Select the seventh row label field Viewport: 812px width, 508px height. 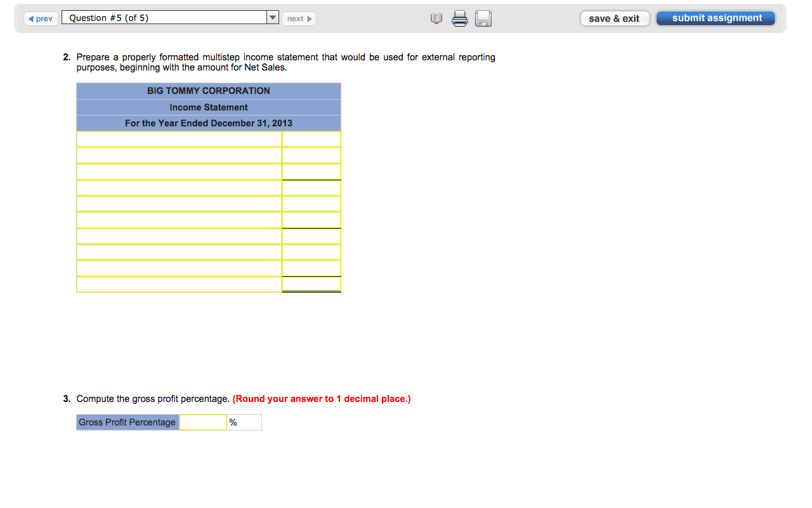179,236
